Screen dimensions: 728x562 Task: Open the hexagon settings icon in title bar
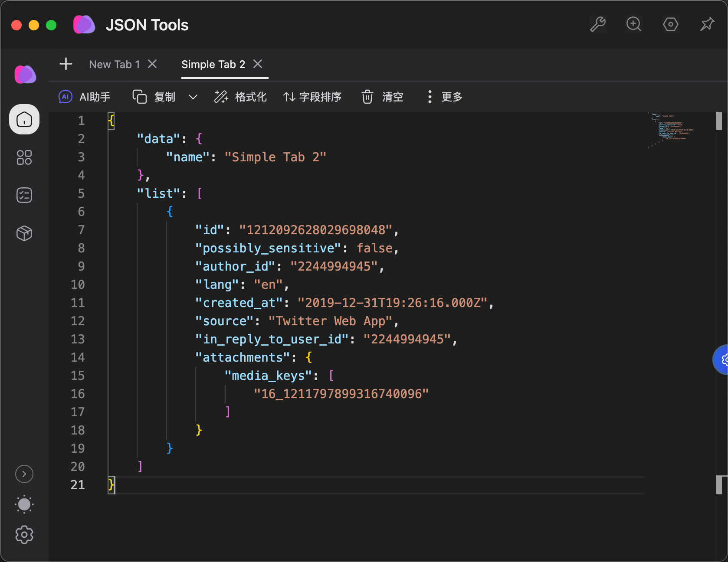click(x=671, y=24)
